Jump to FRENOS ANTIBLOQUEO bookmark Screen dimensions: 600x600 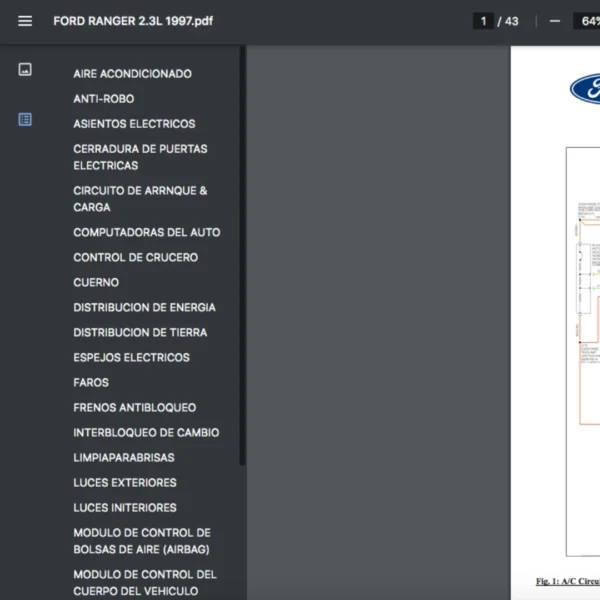(134, 407)
